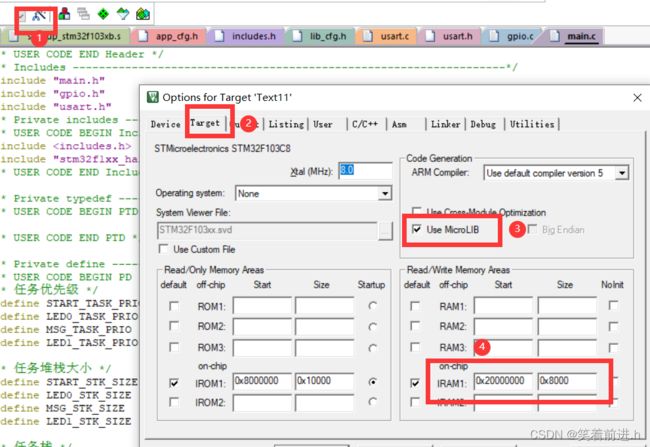Click the include "gpio.h" code line
This screenshot has width=650, height=447.
coord(53,94)
